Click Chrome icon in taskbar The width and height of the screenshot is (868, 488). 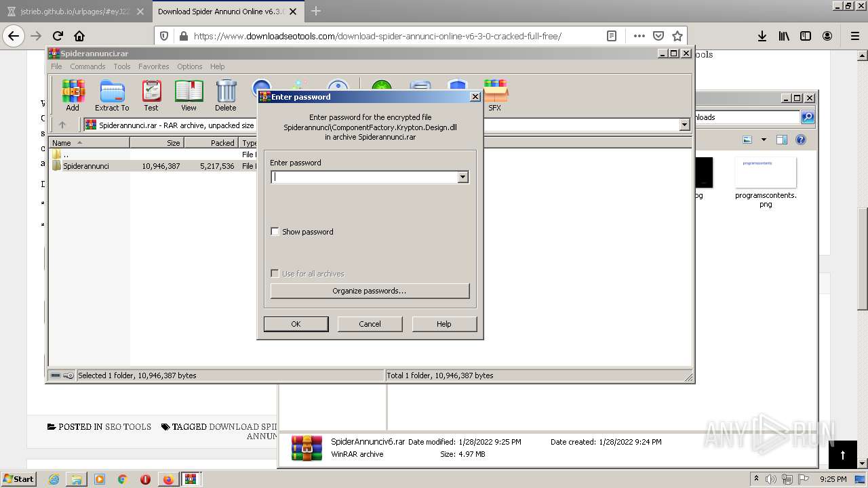[x=122, y=479]
